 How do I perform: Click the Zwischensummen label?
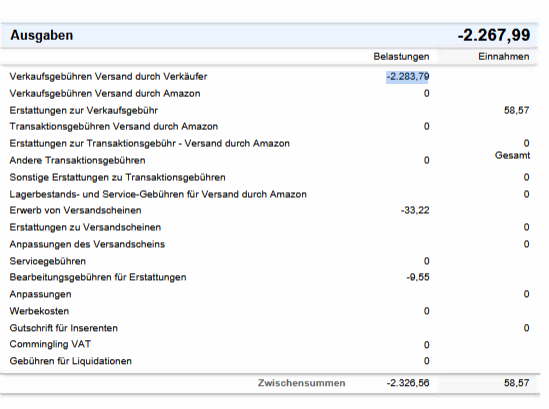(x=301, y=383)
